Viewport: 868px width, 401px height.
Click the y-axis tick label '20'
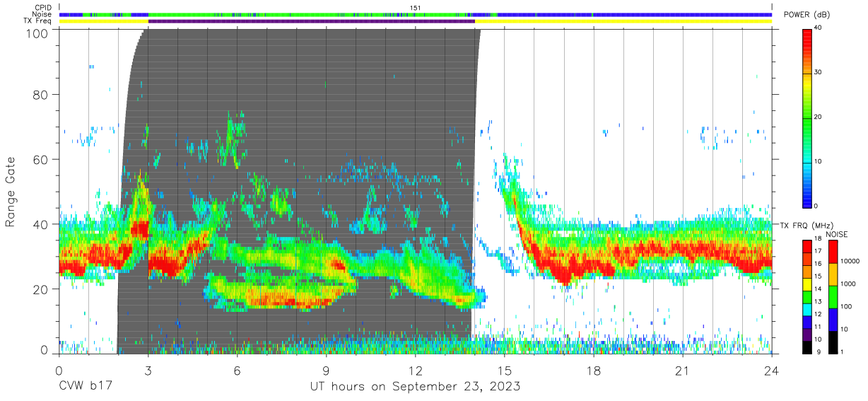(40, 289)
